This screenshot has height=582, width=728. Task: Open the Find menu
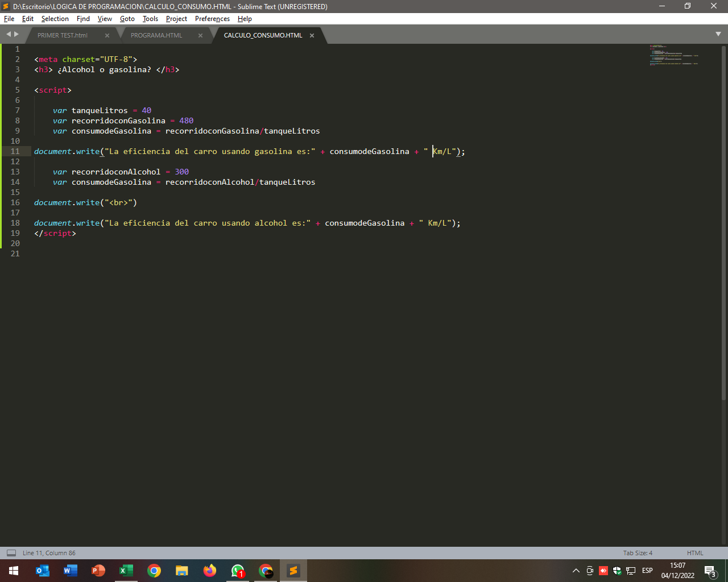[x=83, y=19]
